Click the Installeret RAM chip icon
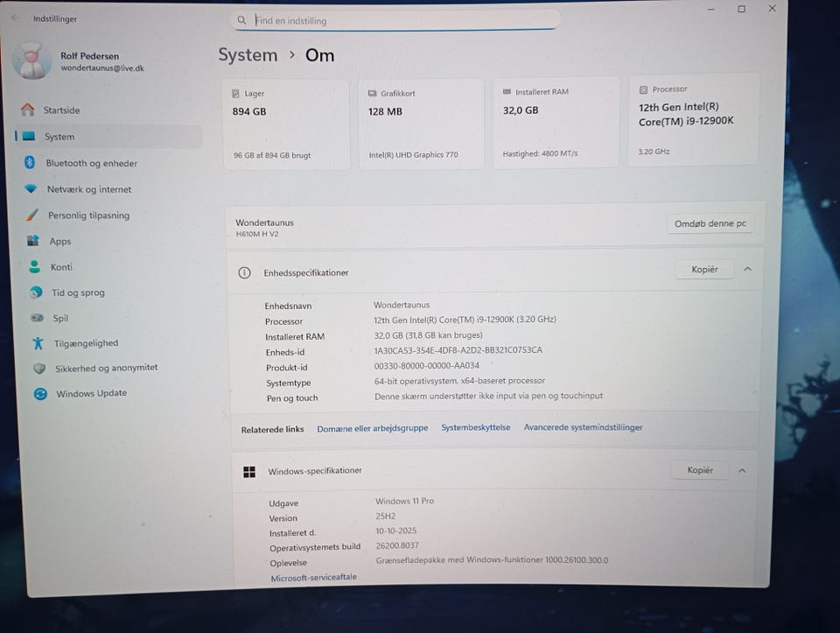 tap(507, 92)
